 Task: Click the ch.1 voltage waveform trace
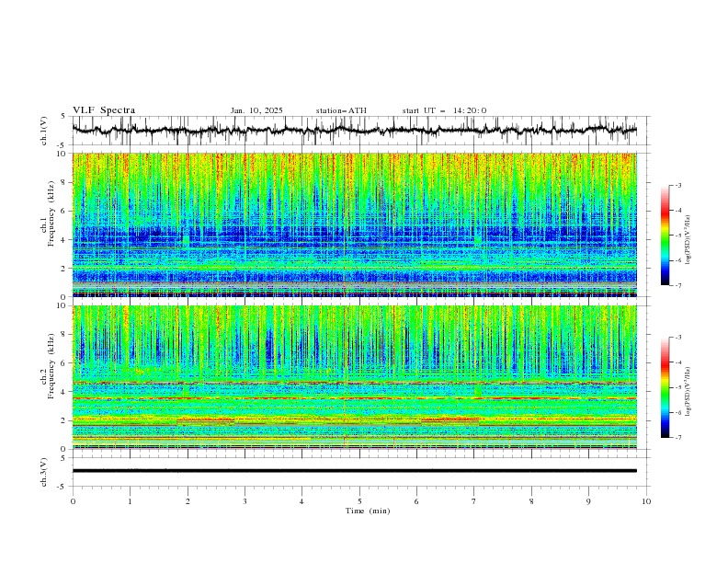(x=355, y=131)
